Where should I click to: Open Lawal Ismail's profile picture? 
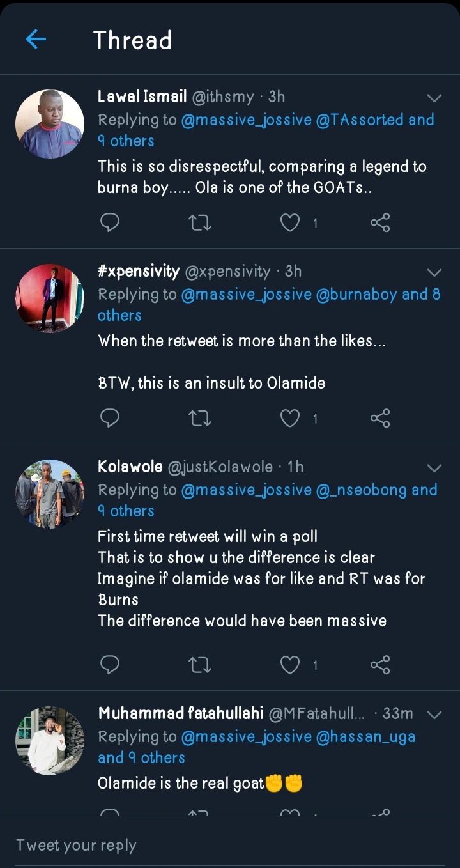[50, 124]
